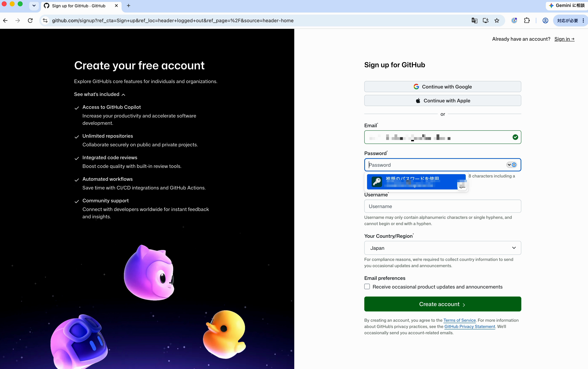The height and width of the screenshot is (369, 588).
Task: Click the Access to GitHub Copilot text
Action: [112, 107]
